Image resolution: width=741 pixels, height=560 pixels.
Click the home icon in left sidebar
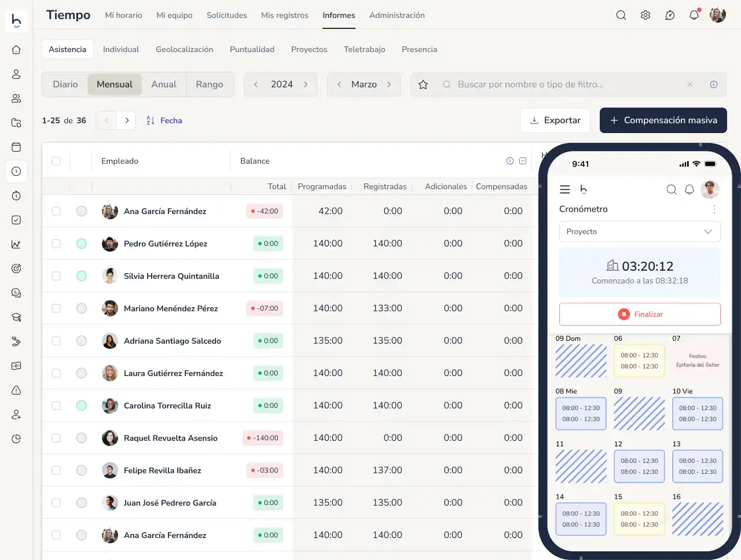[16, 50]
